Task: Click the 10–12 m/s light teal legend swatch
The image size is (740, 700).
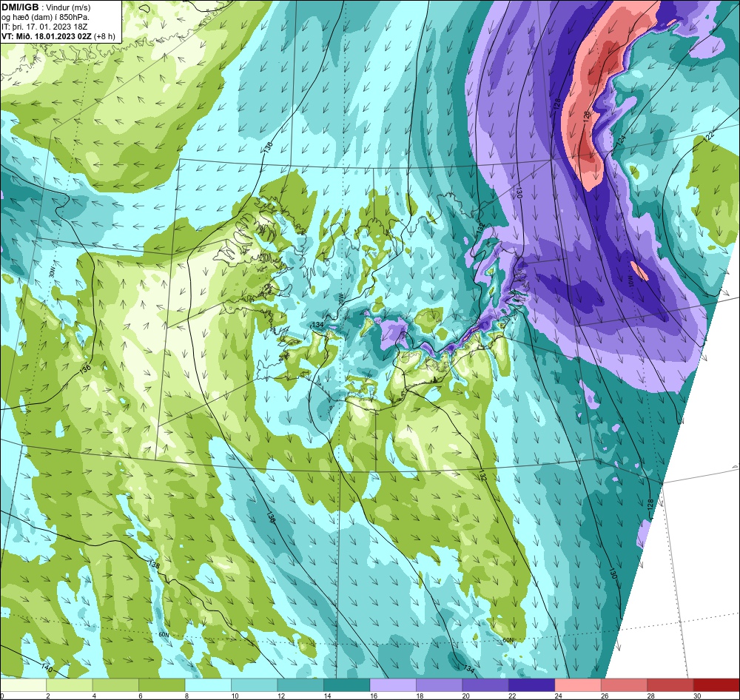Action: (x=255, y=685)
